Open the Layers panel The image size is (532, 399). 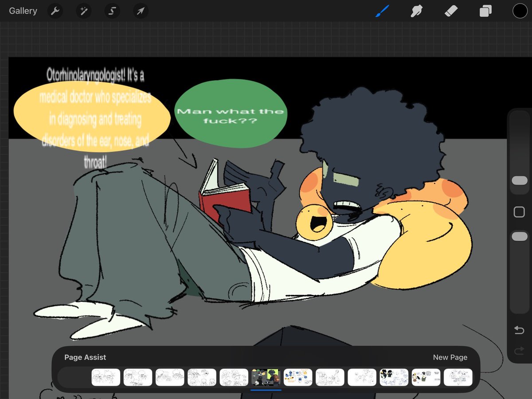pos(485,11)
